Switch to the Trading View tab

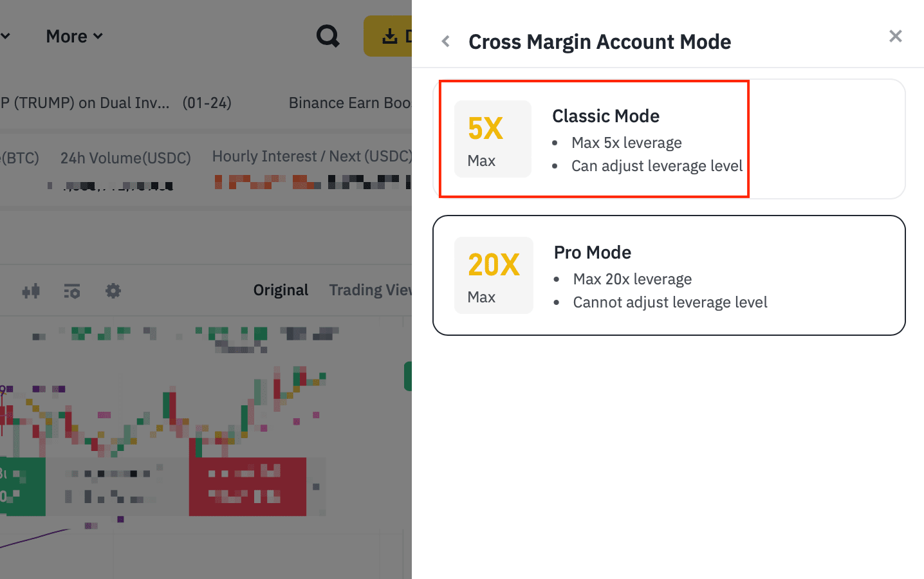[x=370, y=290]
